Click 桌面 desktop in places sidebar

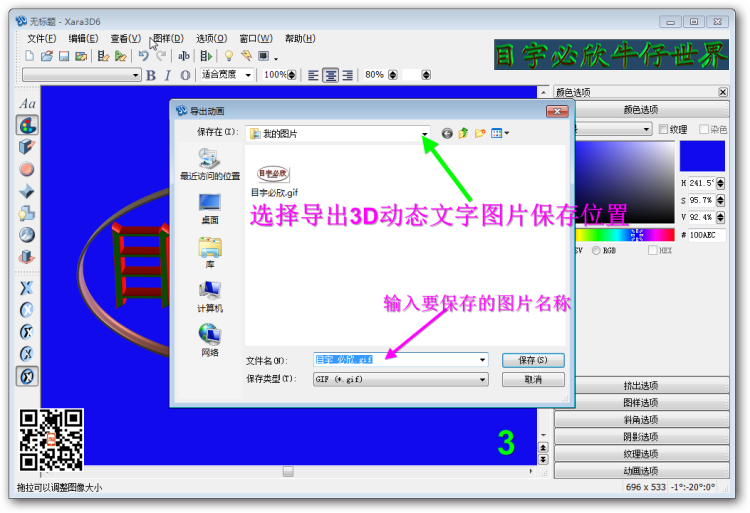point(210,208)
